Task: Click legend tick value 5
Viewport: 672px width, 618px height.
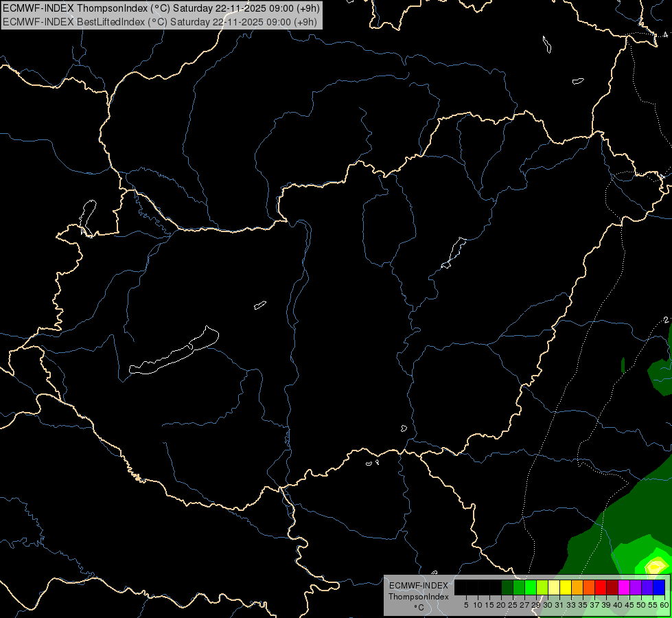Action: 466,605
